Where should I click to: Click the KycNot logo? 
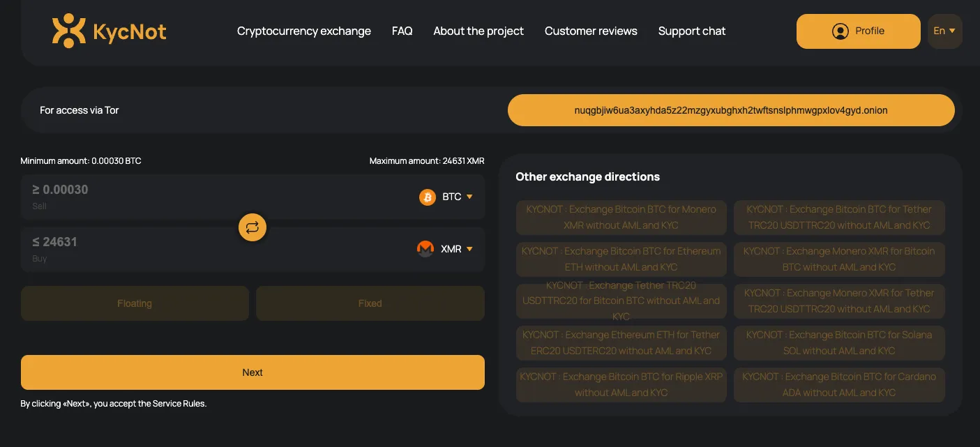110,31
